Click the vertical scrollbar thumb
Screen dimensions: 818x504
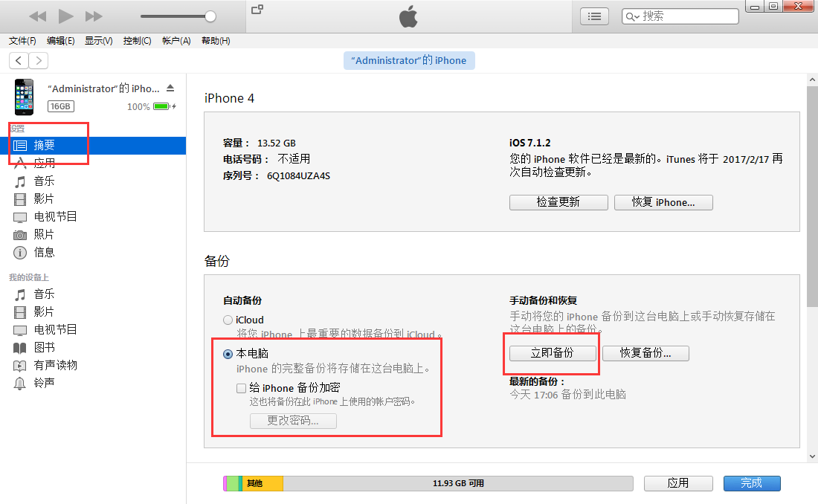812,197
